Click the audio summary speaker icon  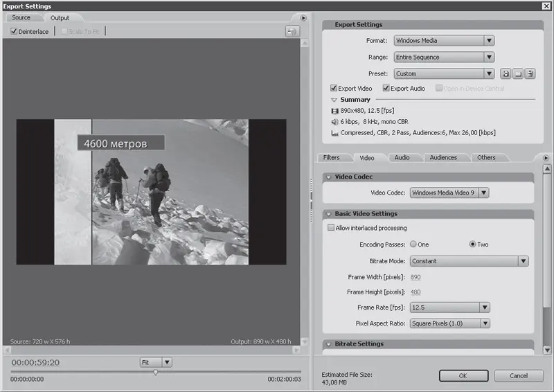click(x=334, y=122)
